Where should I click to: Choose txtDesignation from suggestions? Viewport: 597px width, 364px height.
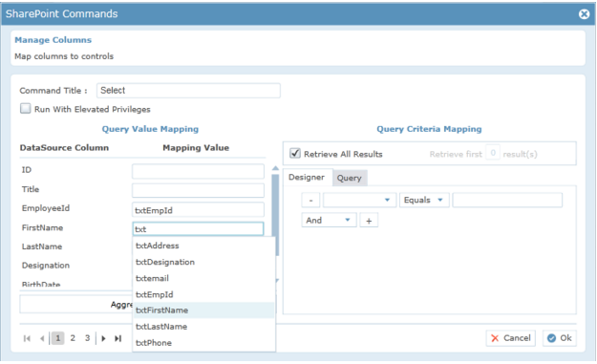coord(203,262)
